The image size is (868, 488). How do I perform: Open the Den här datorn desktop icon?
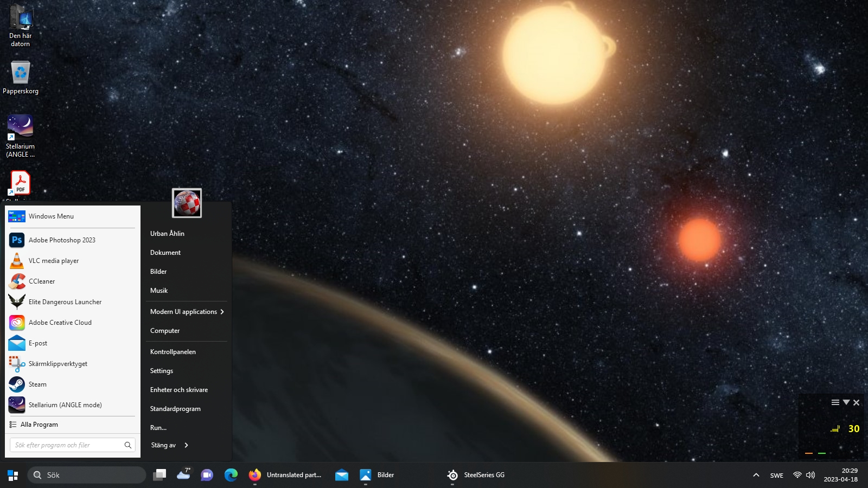coord(21,25)
